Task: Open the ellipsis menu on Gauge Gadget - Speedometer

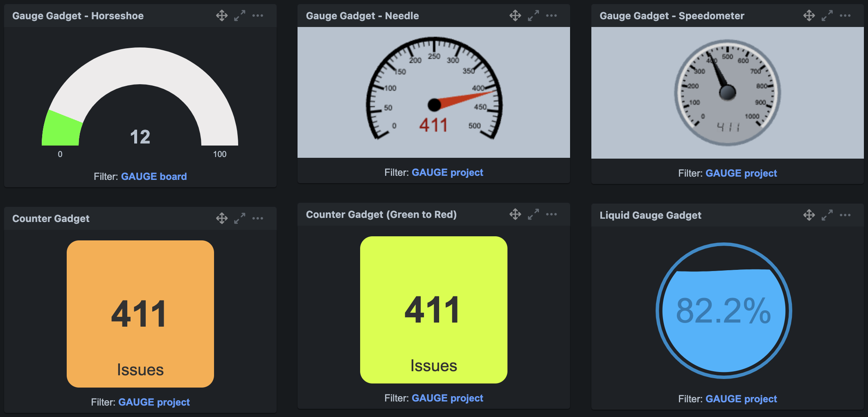Action: pos(845,16)
